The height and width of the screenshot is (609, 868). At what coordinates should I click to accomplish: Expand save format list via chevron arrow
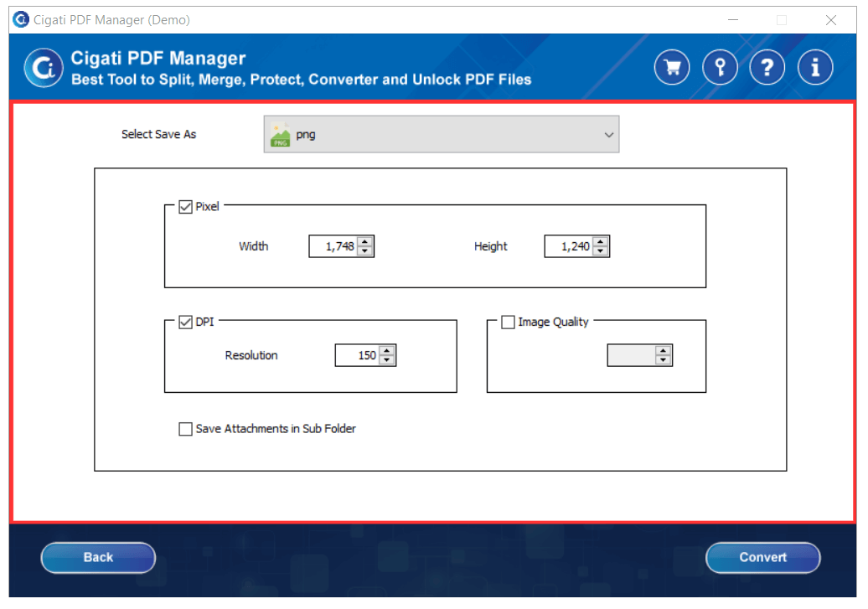point(609,135)
